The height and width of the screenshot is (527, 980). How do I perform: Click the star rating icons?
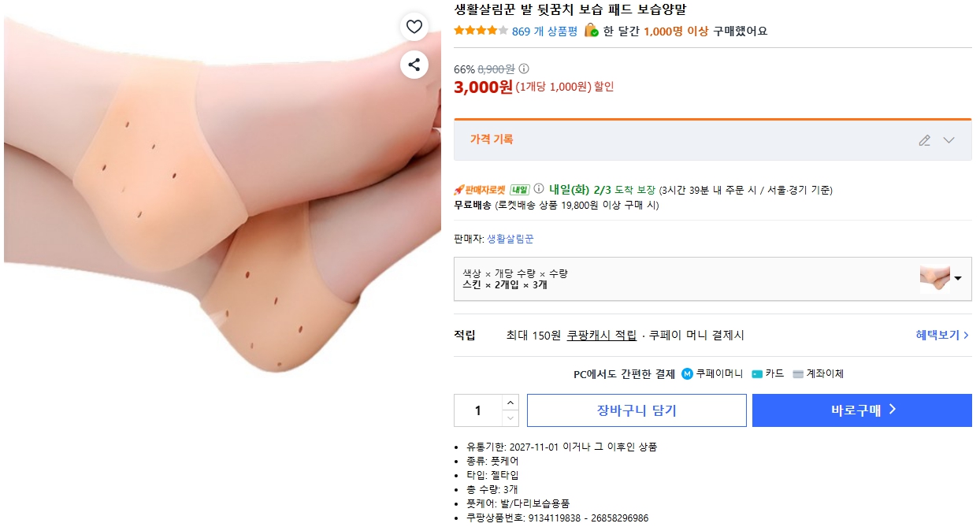pyautogui.click(x=481, y=31)
